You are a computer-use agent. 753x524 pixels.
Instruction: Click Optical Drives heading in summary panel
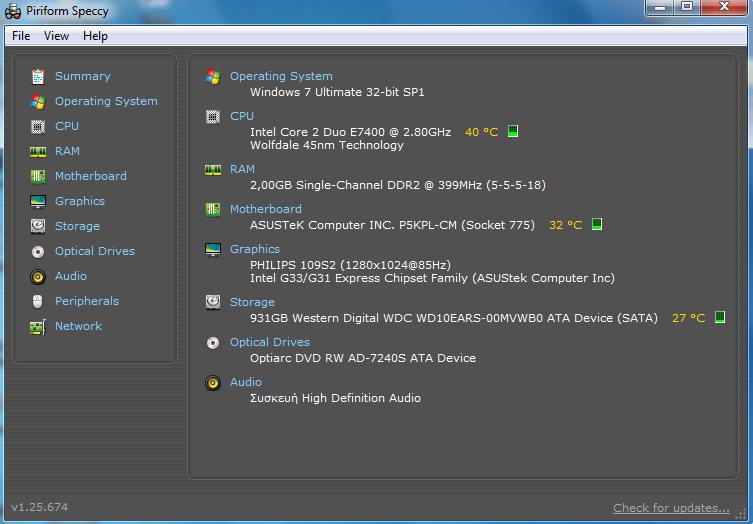tap(269, 342)
